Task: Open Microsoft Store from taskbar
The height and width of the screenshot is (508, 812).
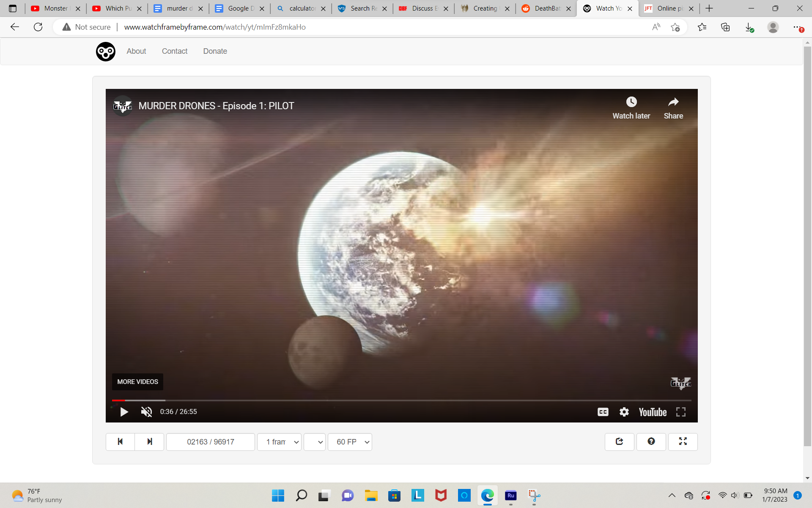Action: (394, 495)
